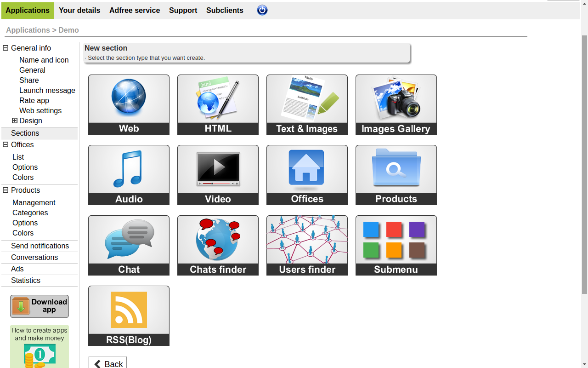Click the blue power logout icon
Screen dimensions: 588x368
[262, 10]
